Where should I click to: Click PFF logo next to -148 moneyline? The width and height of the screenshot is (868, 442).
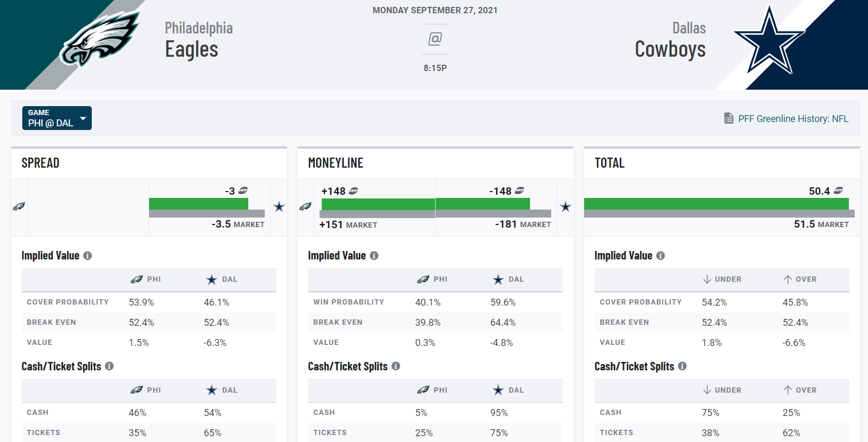tap(519, 190)
